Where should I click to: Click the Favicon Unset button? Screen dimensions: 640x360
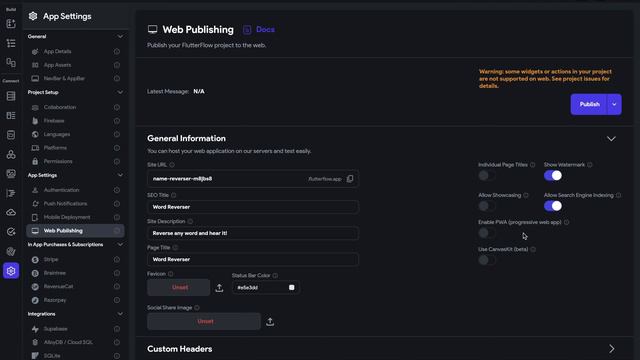pos(179,288)
